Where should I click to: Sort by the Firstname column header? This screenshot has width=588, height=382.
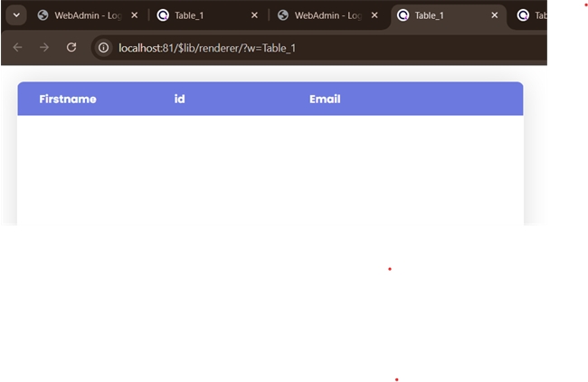(x=68, y=99)
